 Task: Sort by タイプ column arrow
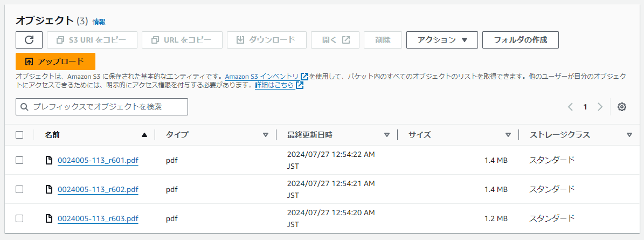[x=265, y=135]
